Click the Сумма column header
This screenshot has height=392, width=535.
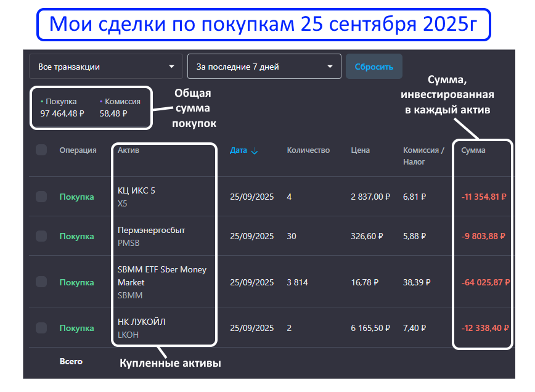pos(473,150)
